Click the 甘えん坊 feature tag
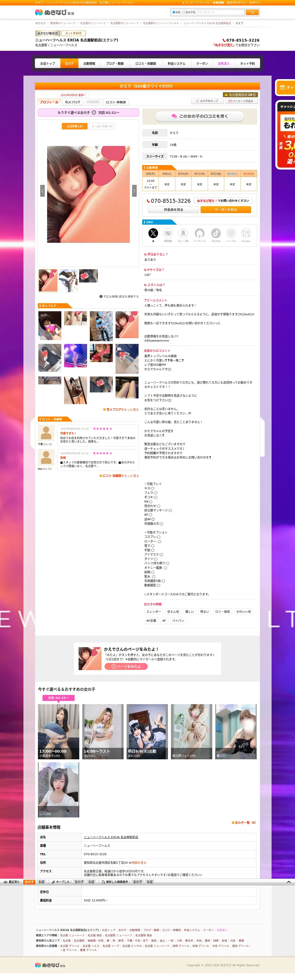 tap(173, 612)
